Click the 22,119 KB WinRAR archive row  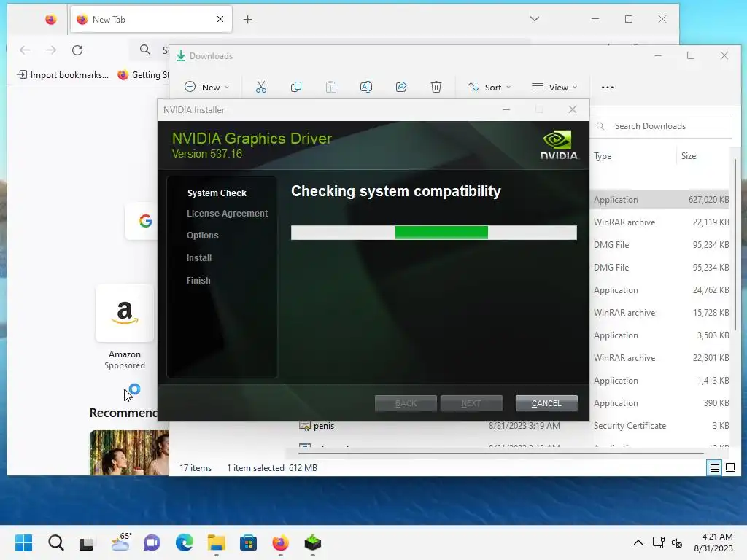point(659,222)
